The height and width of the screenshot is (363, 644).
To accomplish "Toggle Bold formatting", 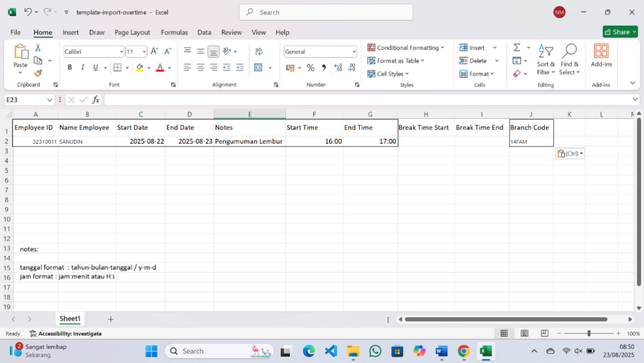I will 70,68.
